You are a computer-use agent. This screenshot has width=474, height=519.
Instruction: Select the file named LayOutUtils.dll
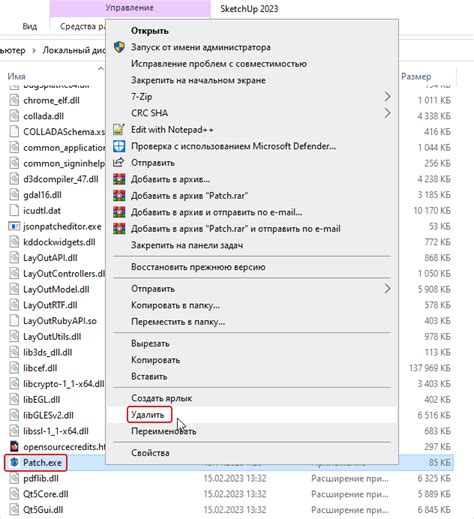pyautogui.click(x=52, y=336)
